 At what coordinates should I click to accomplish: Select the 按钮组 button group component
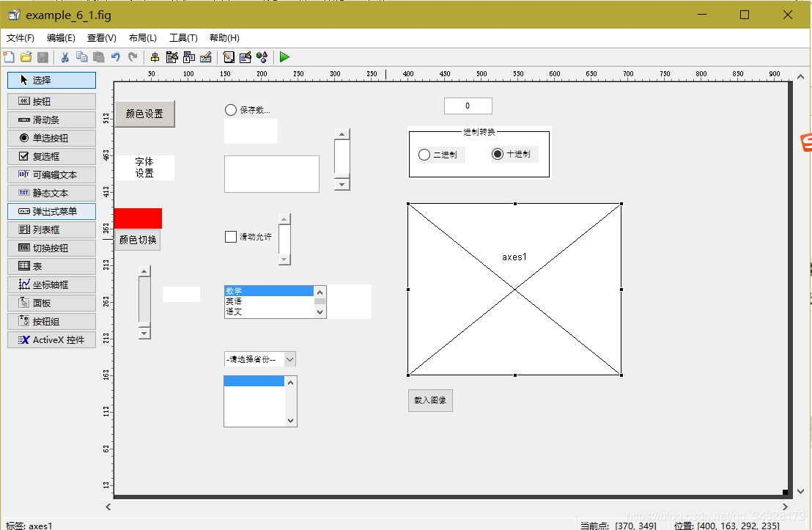point(52,321)
